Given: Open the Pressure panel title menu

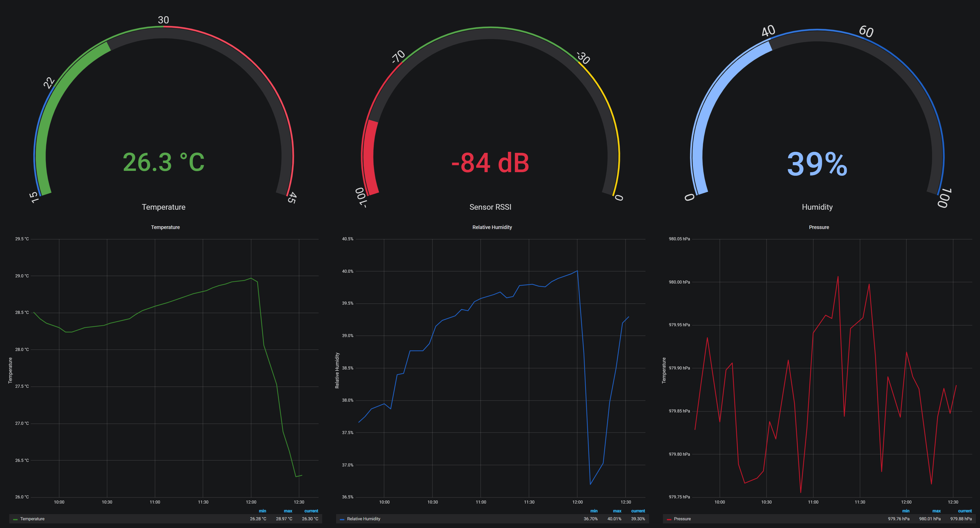Looking at the screenshot, I should click(x=819, y=227).
